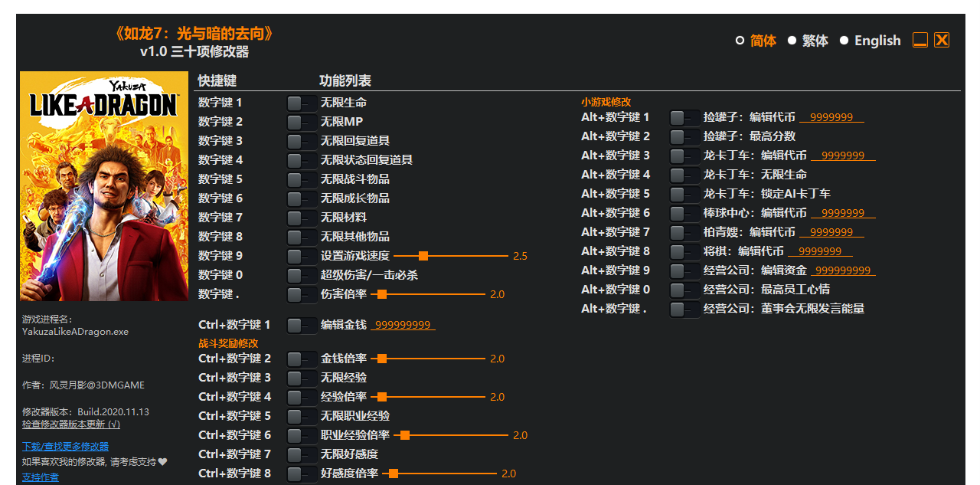Screen dimensions: 980x485
Task: Enable 柏青嫂: 编辑代币 toggle
Action: click(684, 232)
